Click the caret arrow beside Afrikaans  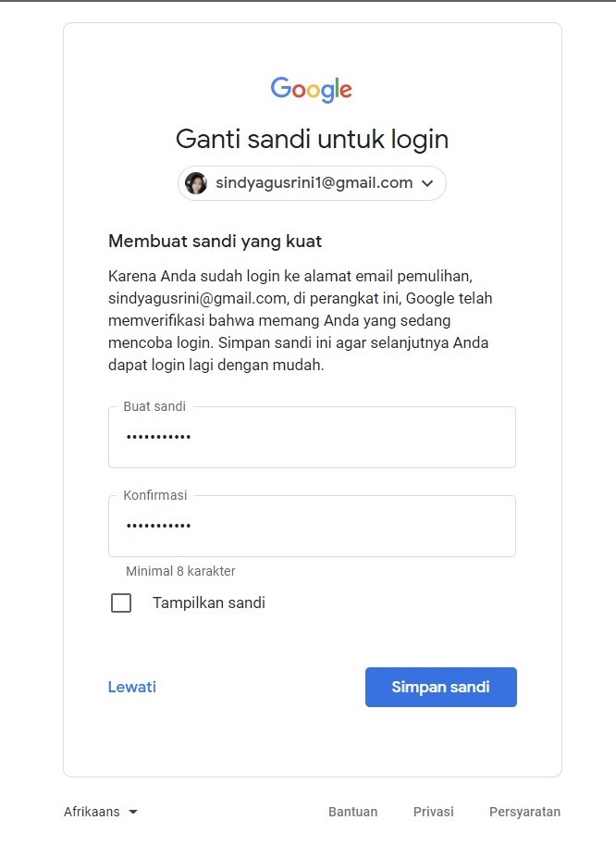click(133, 812)
